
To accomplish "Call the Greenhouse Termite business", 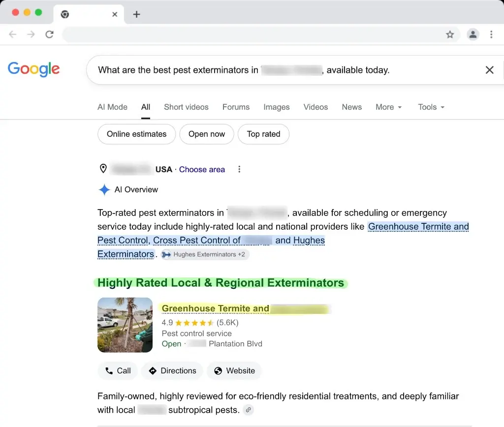I will point(118,371).
